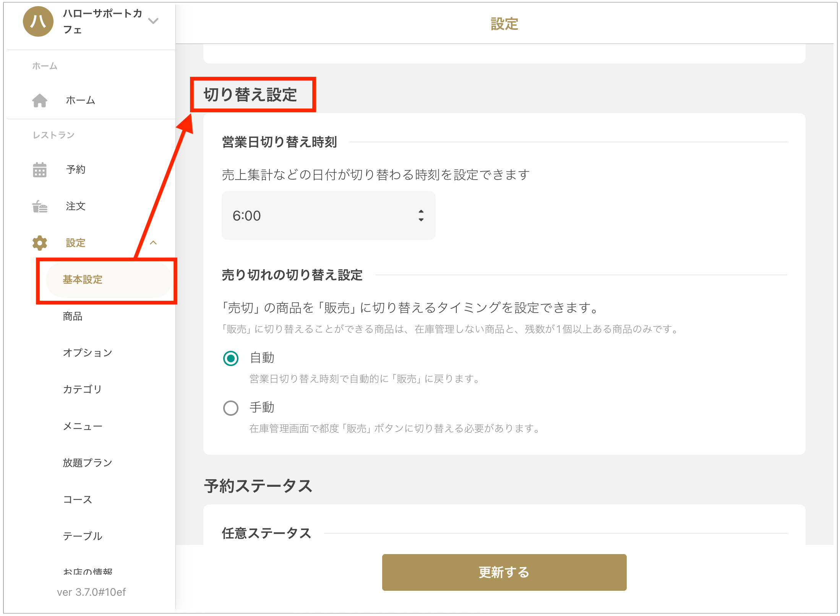Collapse the 設定 menu chevron
Viewport: 840px width, 616px height.
tap(153, 243)
